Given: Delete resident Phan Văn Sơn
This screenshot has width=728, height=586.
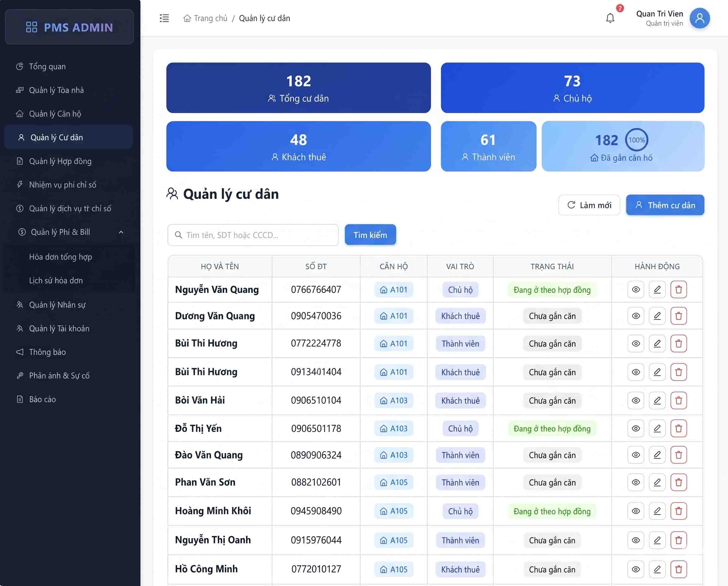Looking at the screenshot, I should (678, 482).
